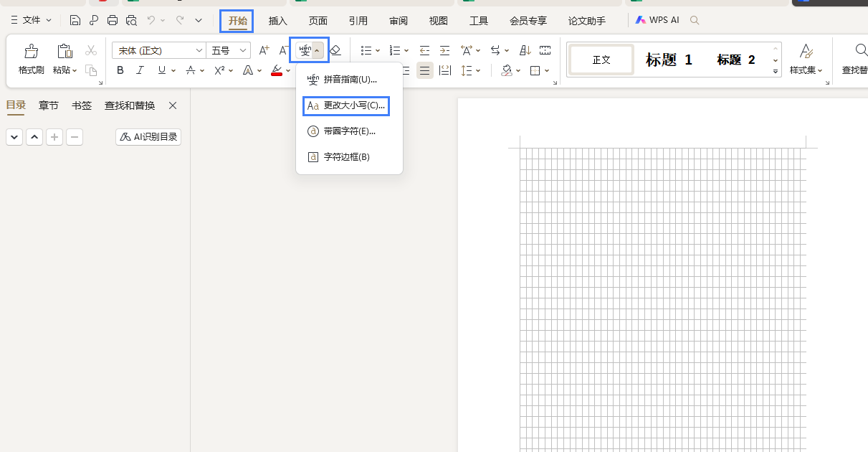This screenshot has width=868, height=452.
Task: Click the Undo arrow icon
Action: tap(151, 20)
